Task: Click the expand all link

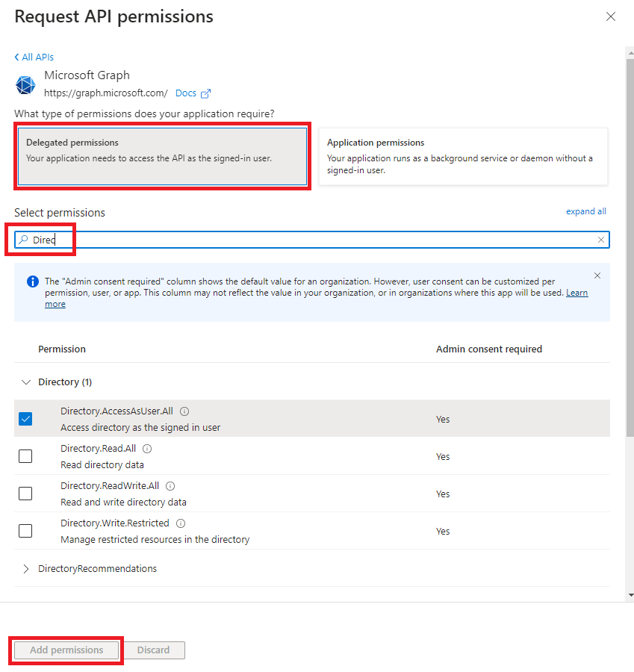Action: click(586, 211)
